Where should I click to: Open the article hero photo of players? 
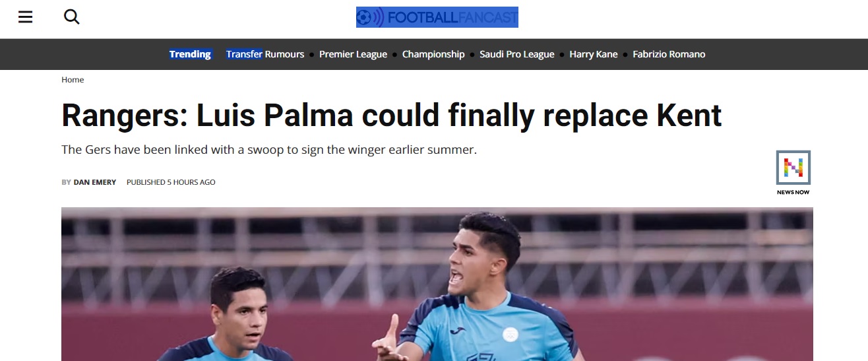[x=437, y=284]
